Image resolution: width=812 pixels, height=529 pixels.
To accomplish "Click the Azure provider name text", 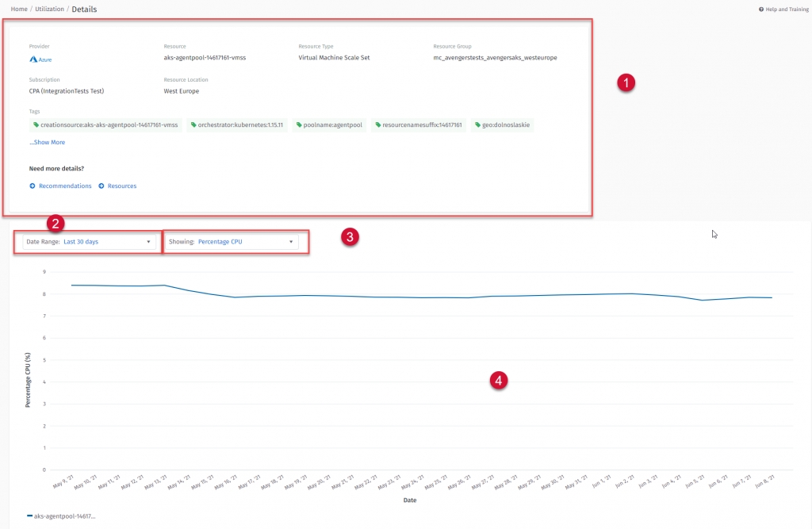I will (46, 59).
